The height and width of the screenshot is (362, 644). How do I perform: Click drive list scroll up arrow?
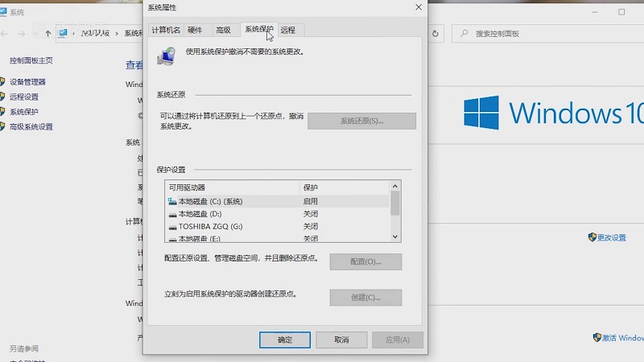(x=395, y=187)
